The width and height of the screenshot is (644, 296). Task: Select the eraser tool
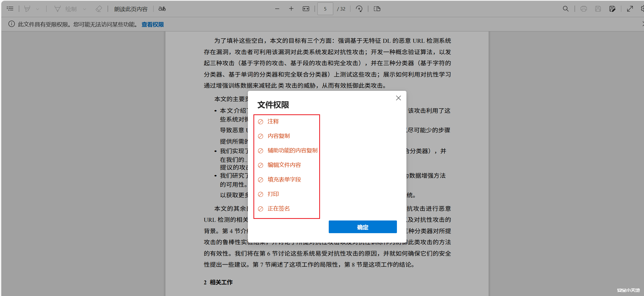(x=99, y=9)
